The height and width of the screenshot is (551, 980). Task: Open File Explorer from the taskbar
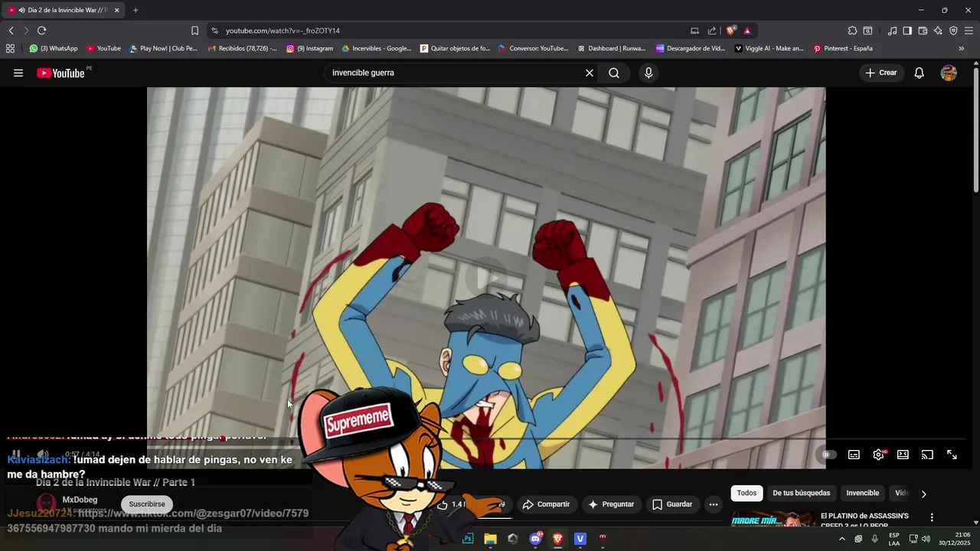tap(490, 539)
